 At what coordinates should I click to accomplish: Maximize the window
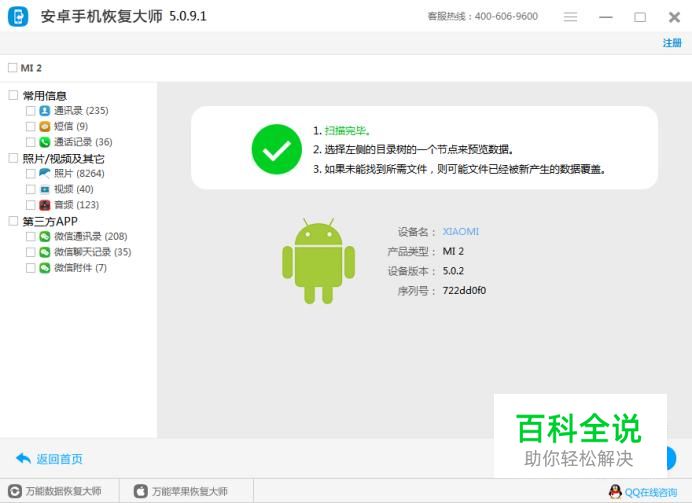pos(640,17)
